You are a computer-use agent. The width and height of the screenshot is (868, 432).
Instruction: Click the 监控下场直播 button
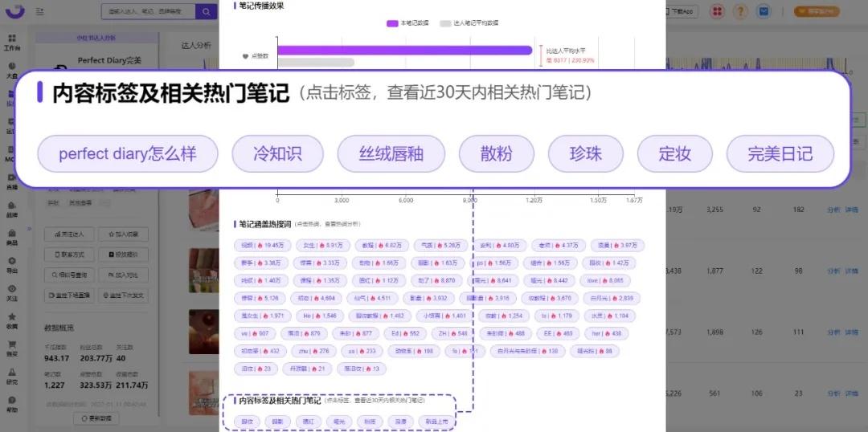pos(69,295)
